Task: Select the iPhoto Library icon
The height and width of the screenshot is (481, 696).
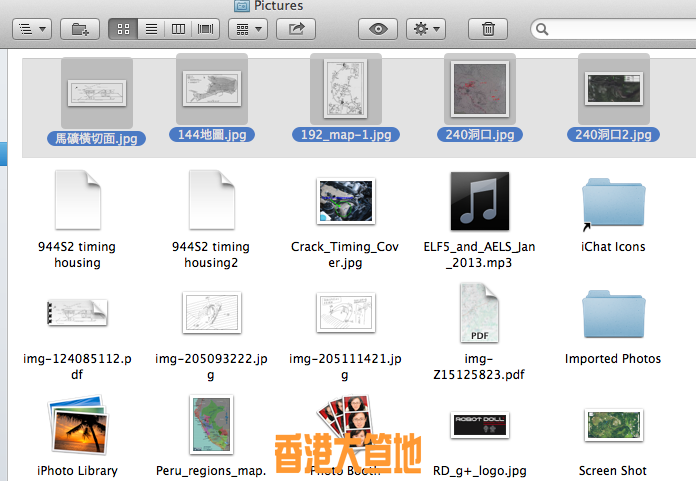Action: click(78, 425)
